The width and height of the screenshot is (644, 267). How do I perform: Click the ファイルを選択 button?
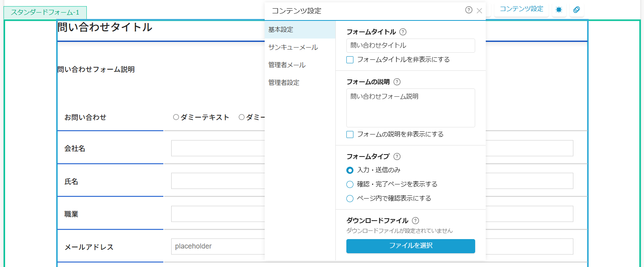[410, 246]
